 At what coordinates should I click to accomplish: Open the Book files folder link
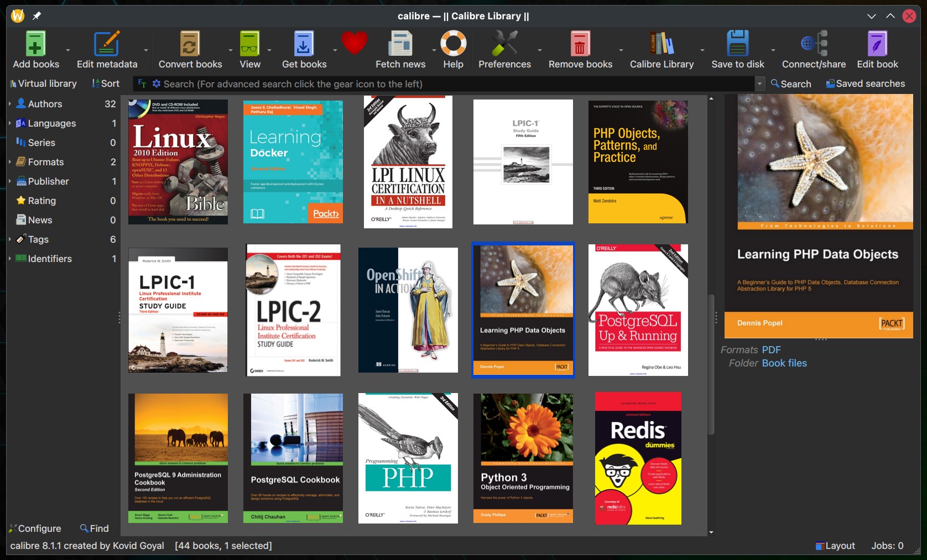tap(784, 363)
